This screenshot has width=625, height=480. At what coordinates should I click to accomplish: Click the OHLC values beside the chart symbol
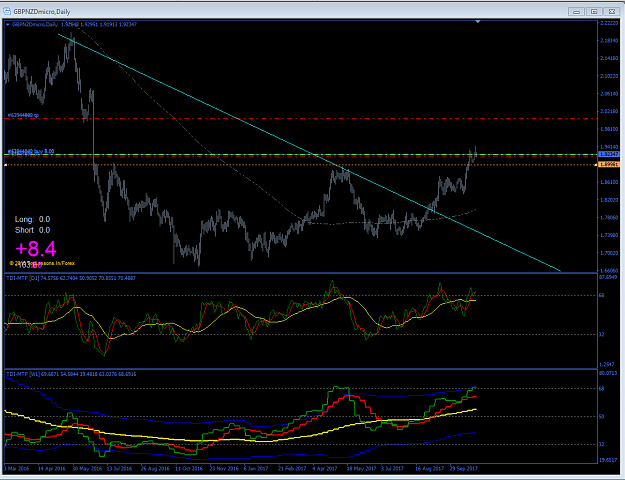[x=99, y=25]
